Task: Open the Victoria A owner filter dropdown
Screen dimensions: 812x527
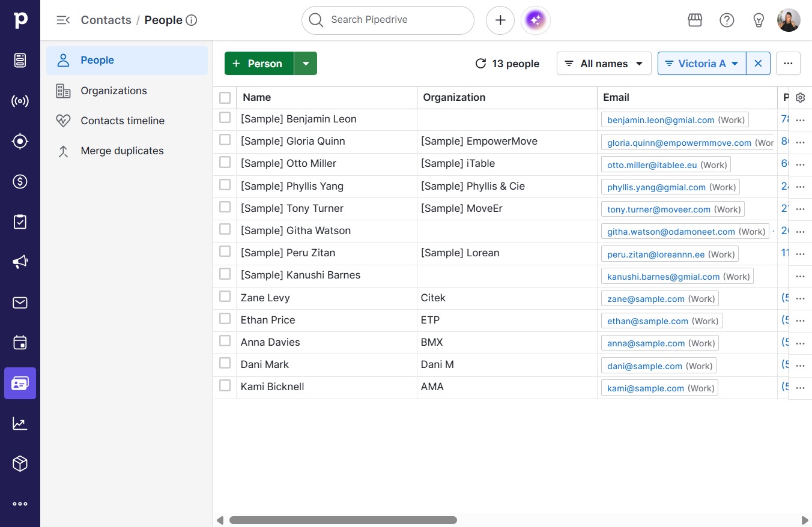Action: point(702,64)
